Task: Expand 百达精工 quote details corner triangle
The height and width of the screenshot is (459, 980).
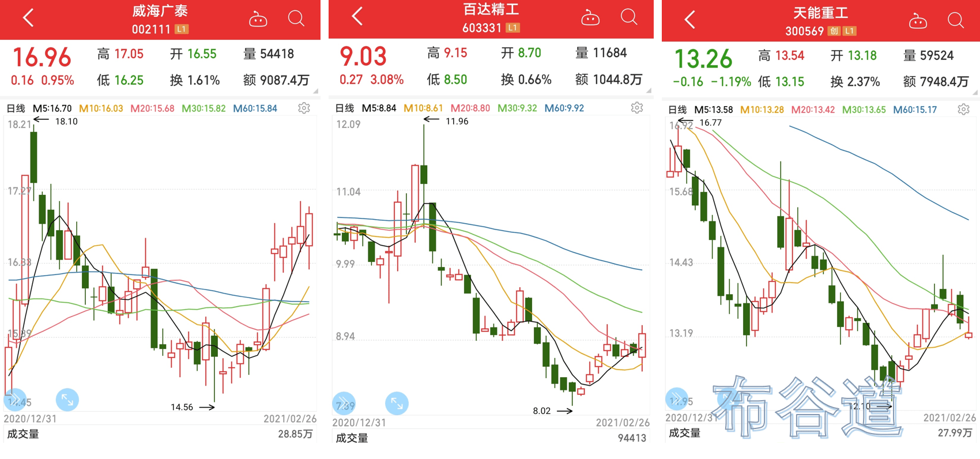Action: click(649, 90)
